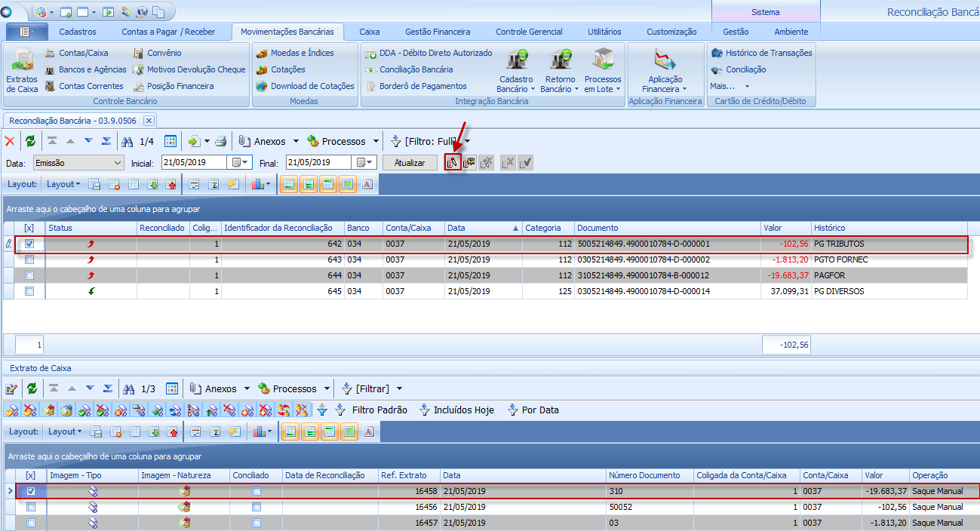Apply Filtro Padrão filter
The width and height of the screenshot is (980, 531).
click(371, 410)
